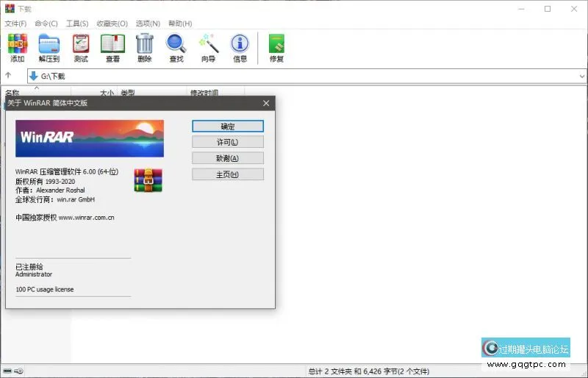Open the 查看 (View) book icon

point(112,46)
